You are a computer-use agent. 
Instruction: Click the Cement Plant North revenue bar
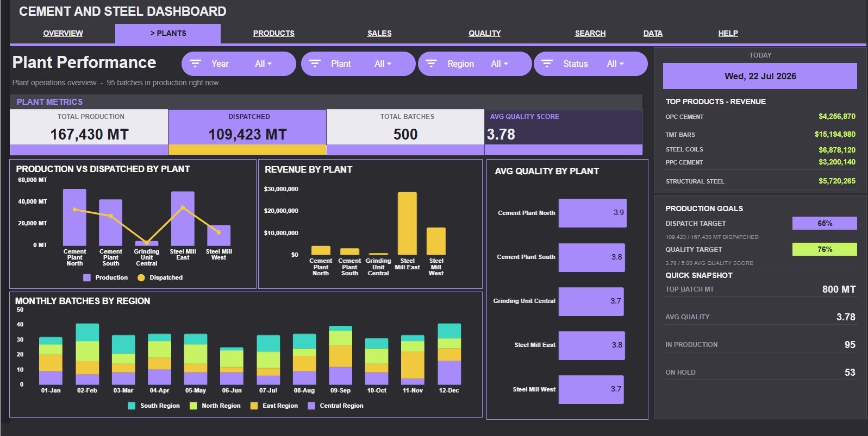click(321, 250)
